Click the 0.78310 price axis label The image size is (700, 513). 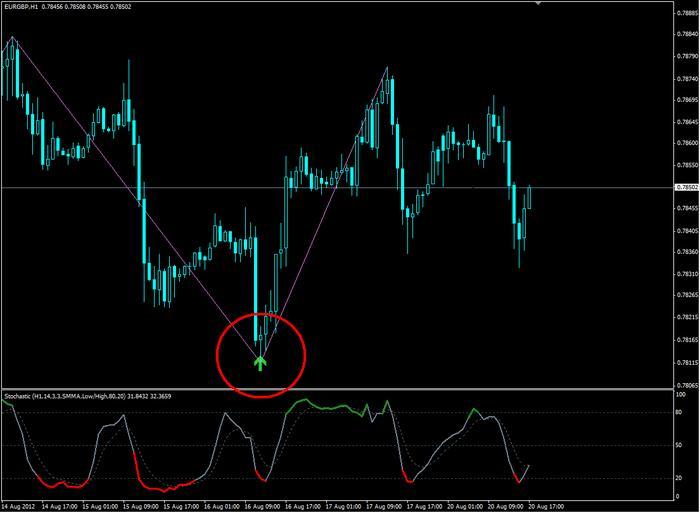(x=688, y=274)
